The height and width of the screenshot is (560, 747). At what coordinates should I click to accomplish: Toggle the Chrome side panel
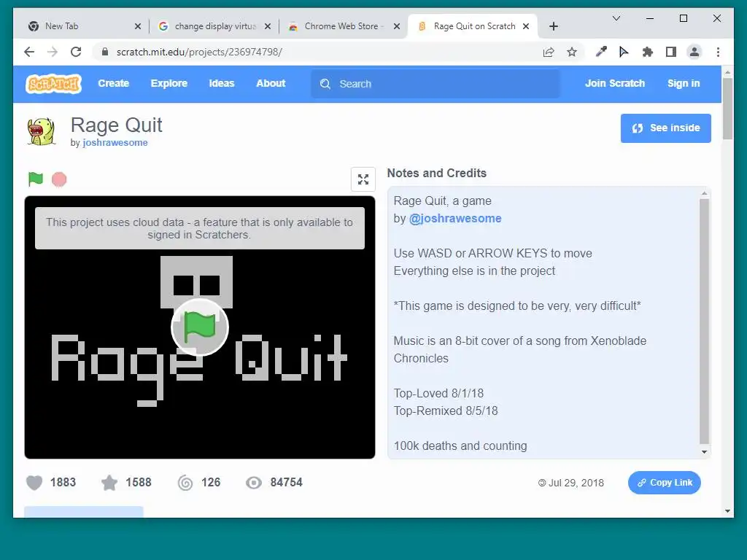coord(671,52)
